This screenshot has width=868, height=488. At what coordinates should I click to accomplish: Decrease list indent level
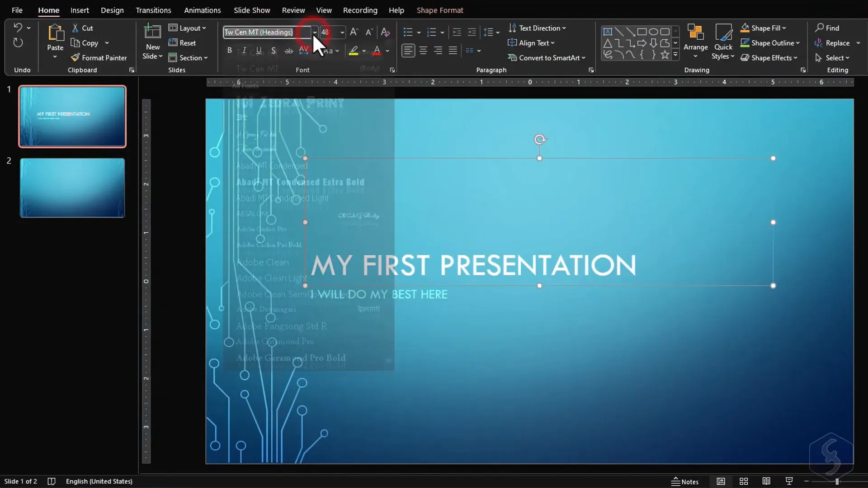457,32
